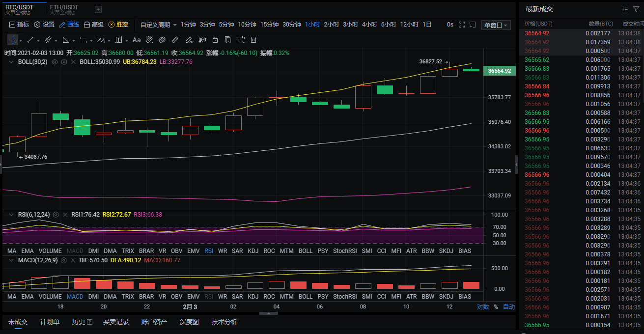Open BOLL indicator settings gear
644x334 pixels.
pos(64,62)
